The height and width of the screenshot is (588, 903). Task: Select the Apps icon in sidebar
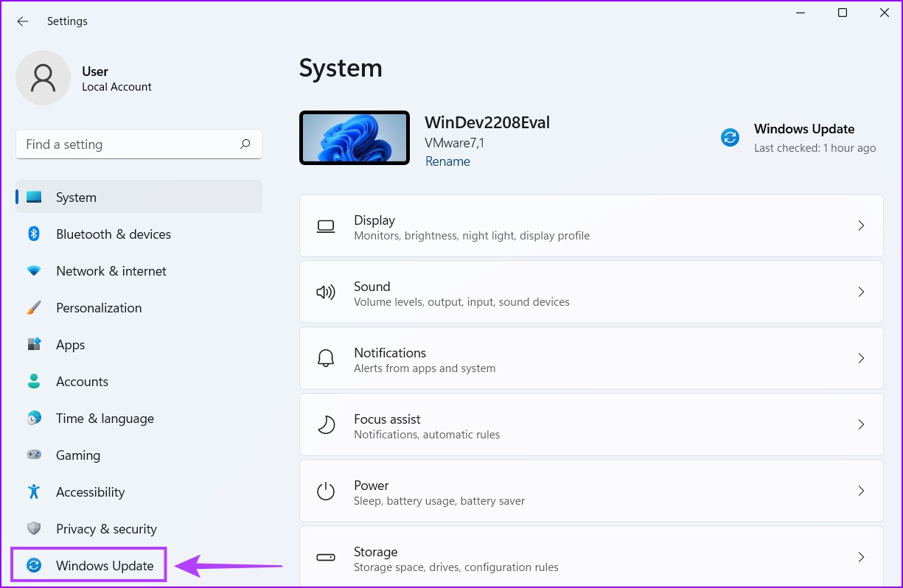click(x=35, y=344)
